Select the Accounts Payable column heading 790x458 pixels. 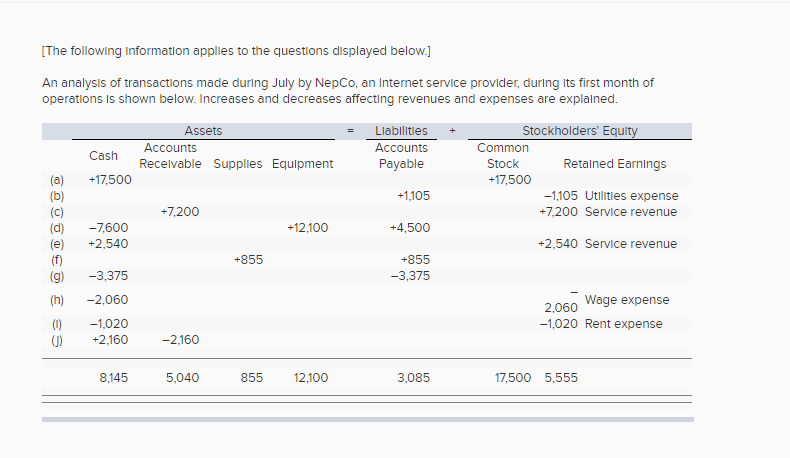[x=400, y=156]
